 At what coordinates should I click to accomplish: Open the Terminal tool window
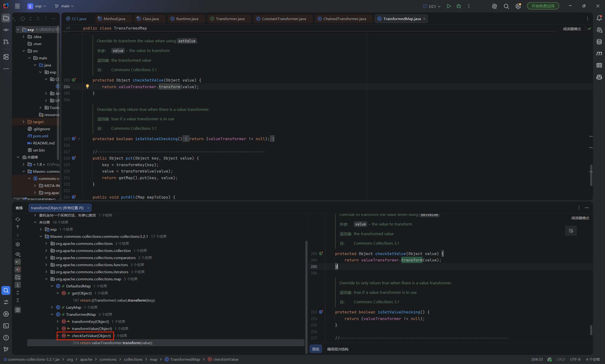tap(6, 326)
